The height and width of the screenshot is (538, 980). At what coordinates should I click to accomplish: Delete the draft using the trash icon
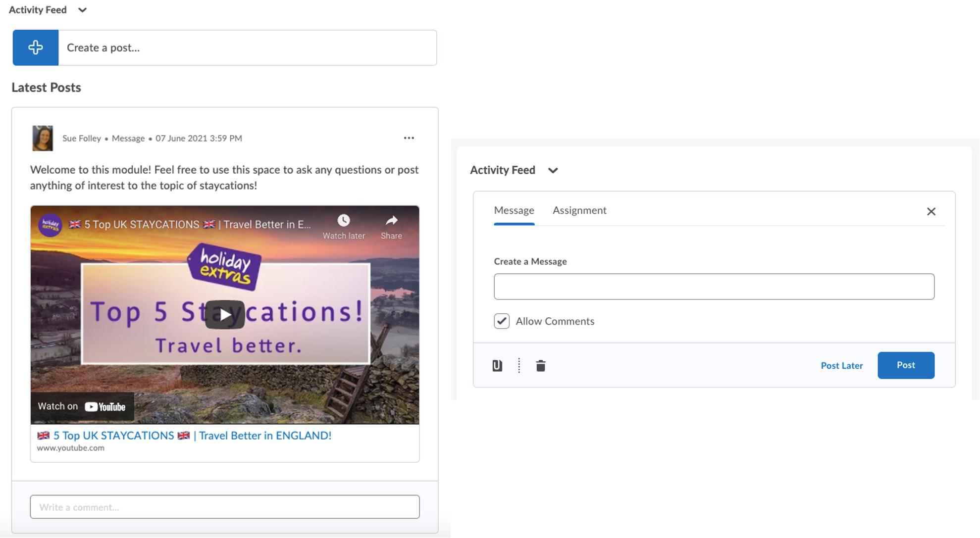pos(540,365)
